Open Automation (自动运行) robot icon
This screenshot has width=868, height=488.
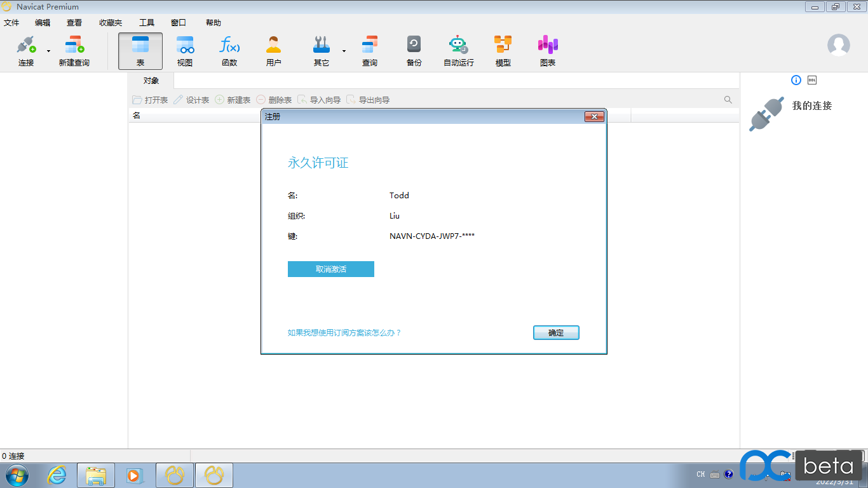point(459,51)
